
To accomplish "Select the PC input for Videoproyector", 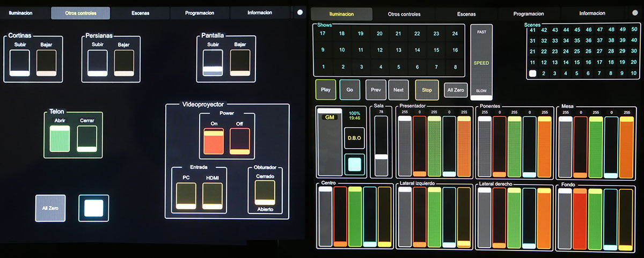I will pos(185,195).
